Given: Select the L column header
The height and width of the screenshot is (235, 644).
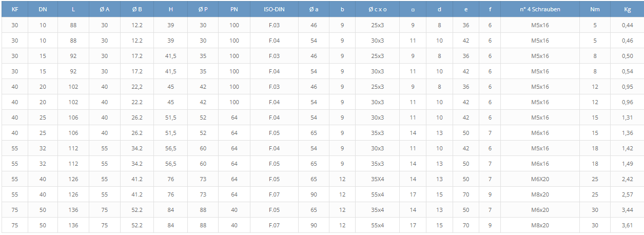Looking at the screenshot, I should tap(73, 9).
